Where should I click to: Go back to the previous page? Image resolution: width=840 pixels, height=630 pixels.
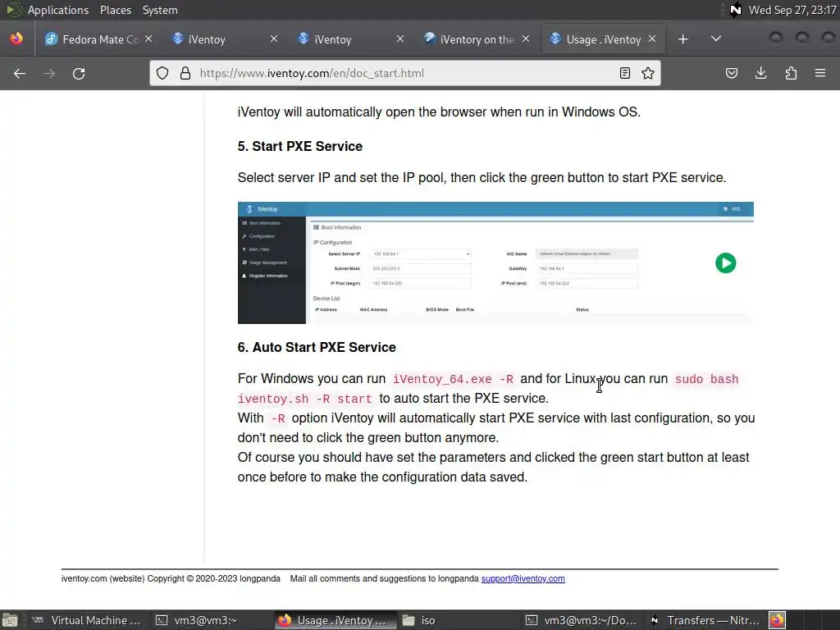tap(20, 73)
